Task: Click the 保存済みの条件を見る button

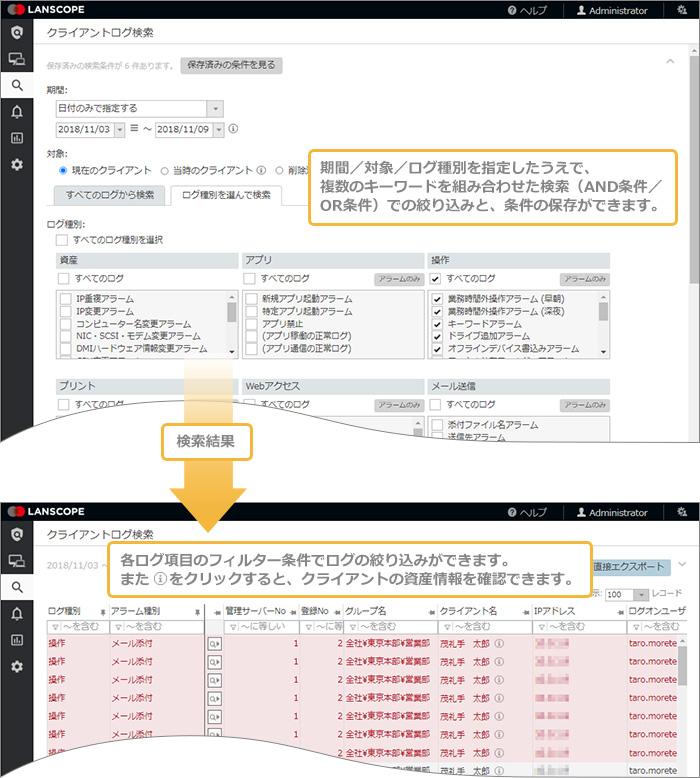Action: [231, 66]
